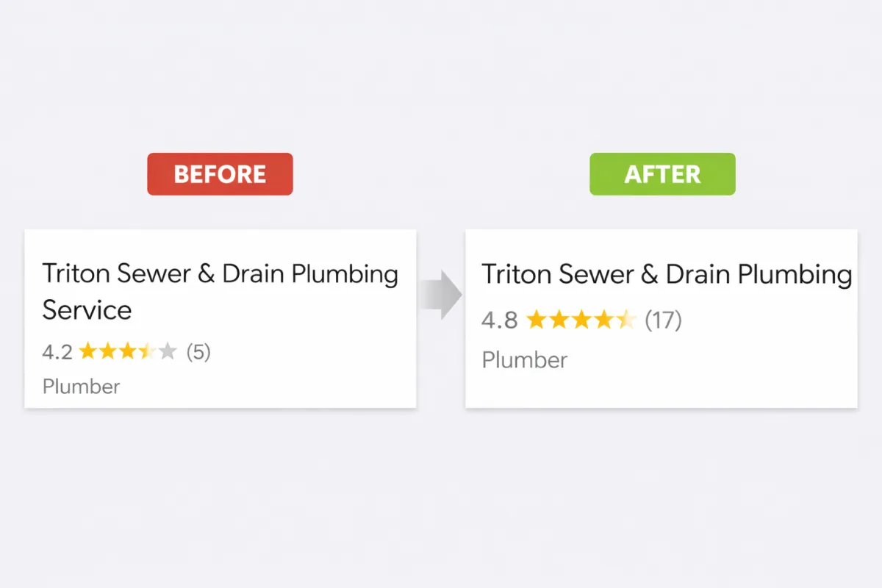Click the red BEFORE badge
This screenshot has width=882, height=588.
[220, 174]
